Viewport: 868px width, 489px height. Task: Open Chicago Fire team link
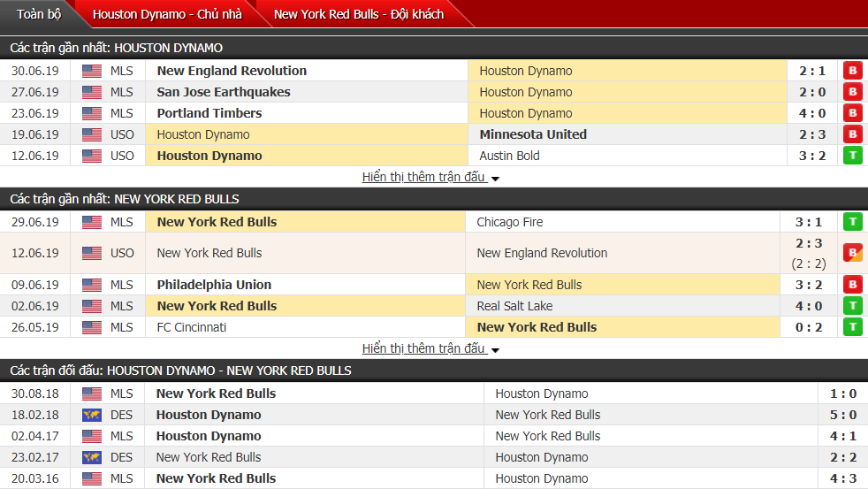coord(510,222)
